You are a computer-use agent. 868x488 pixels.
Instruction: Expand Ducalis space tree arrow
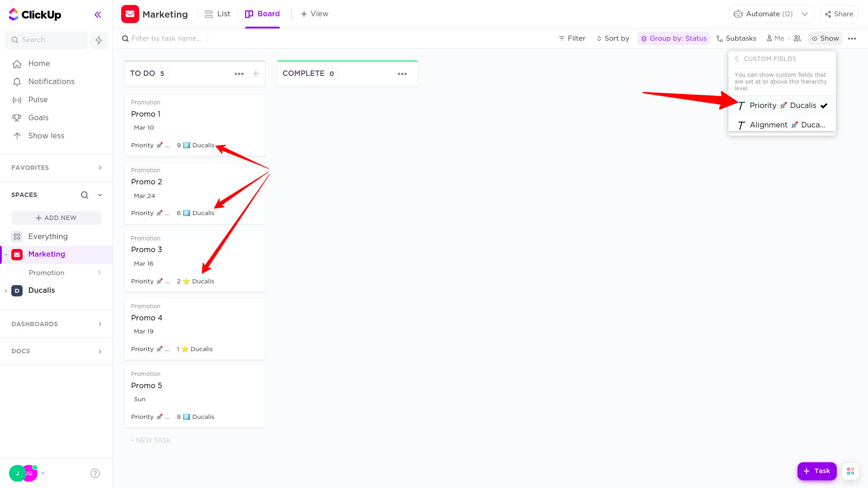click(x=6, y=291)
